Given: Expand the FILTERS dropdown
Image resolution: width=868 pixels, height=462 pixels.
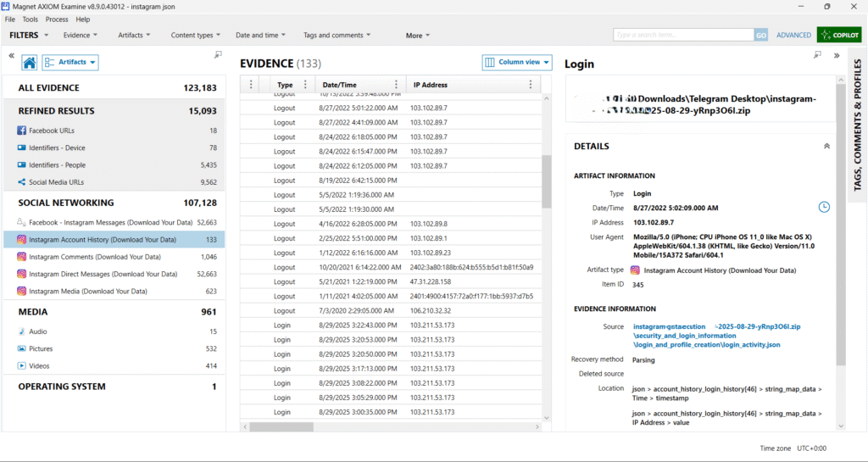Looking at the screenshot, I should pos(29,35).
